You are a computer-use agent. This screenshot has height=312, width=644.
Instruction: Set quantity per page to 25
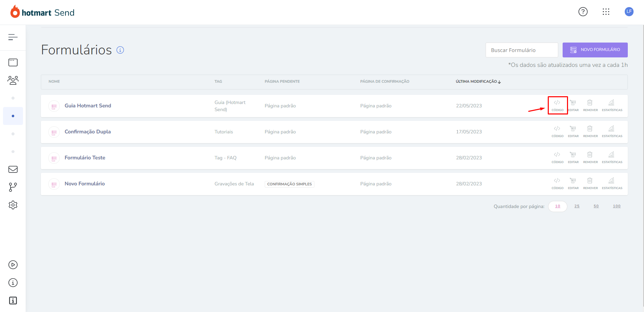[577, 206]
